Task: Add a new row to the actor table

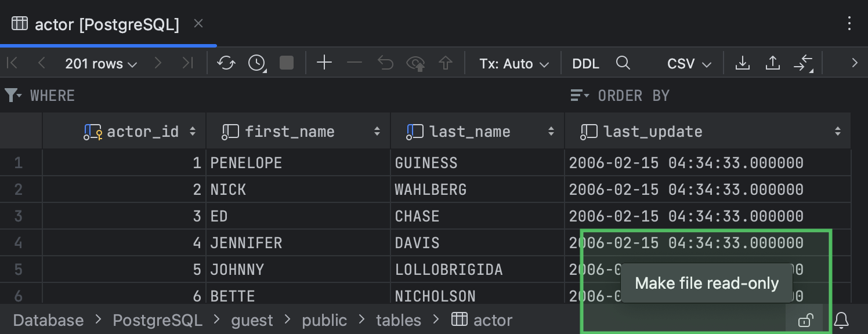Action: [324, 63]
